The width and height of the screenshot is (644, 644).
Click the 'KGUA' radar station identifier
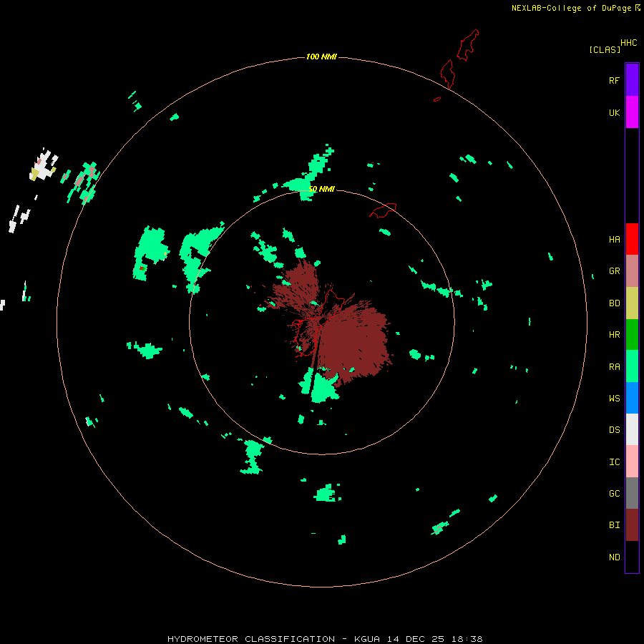[x=367, y=639]
